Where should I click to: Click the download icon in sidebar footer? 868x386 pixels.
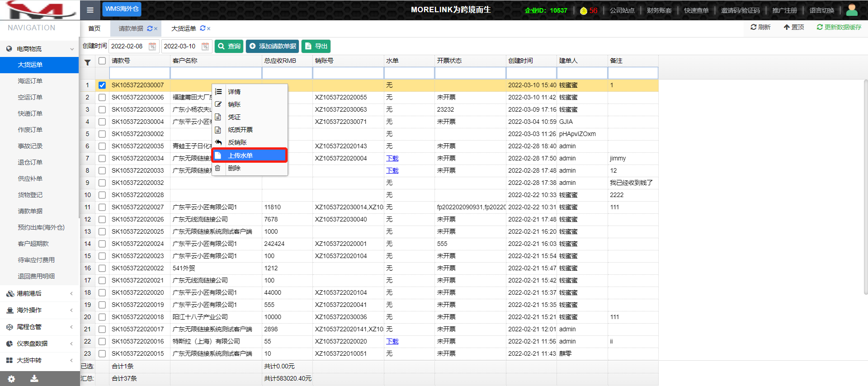(34, 379)
